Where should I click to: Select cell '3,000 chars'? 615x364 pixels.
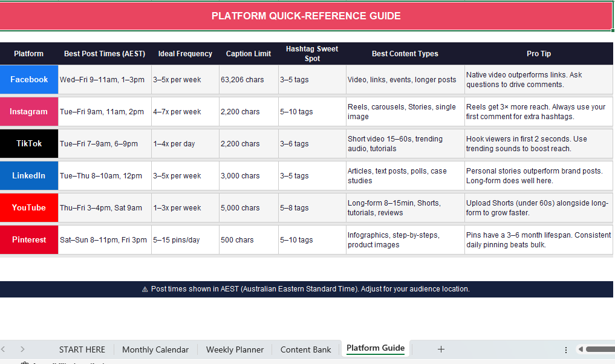[249, 176]
